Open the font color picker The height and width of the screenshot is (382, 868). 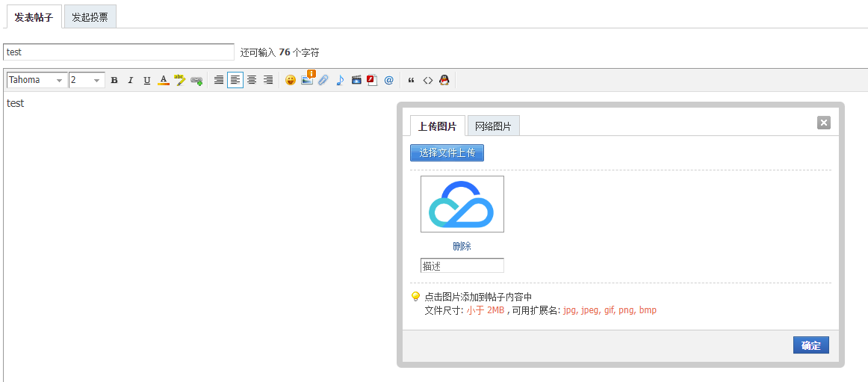click(x=164, y=80)
